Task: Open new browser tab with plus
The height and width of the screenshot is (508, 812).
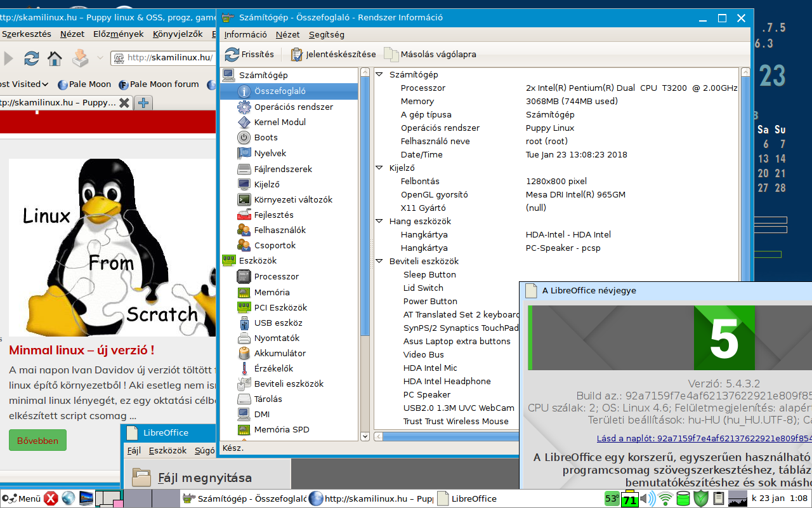Action: tap(144, 102)
